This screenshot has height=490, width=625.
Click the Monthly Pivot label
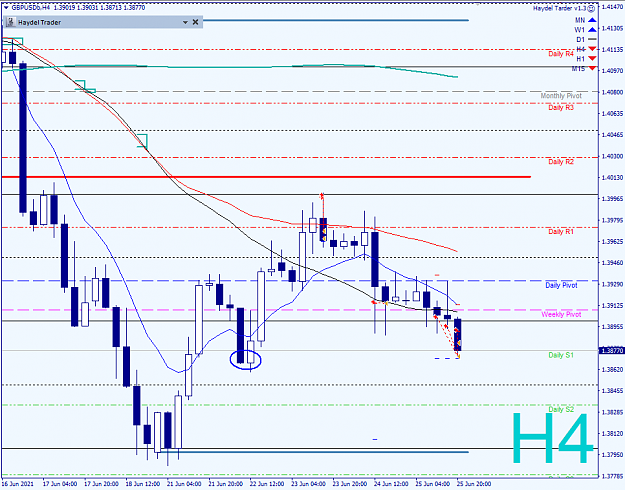coord(561,96)
